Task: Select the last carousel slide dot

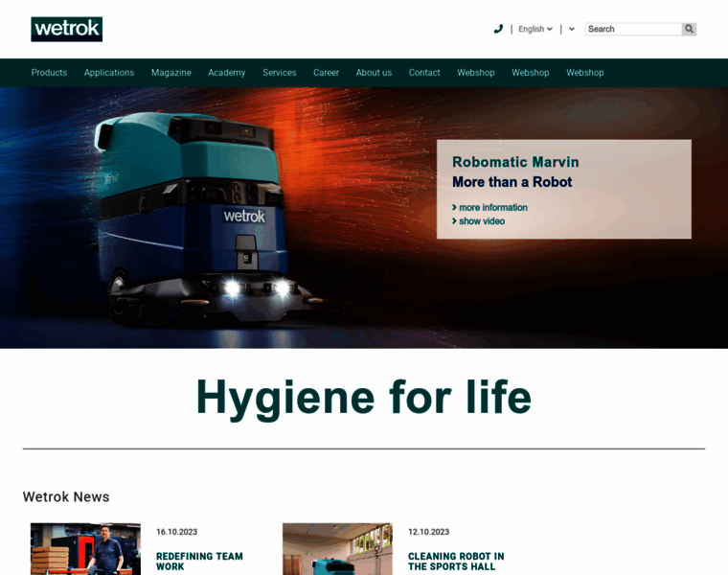Action: (386, 335)
